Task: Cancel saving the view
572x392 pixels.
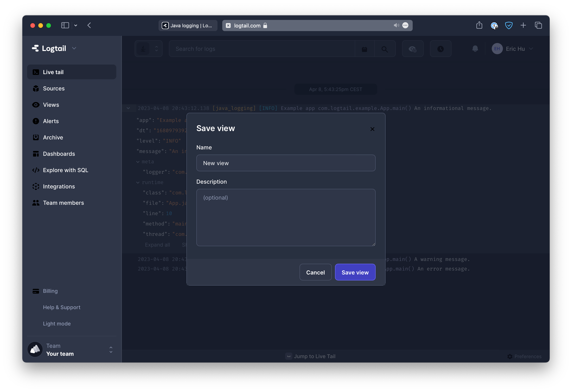Action: [x=315, y=272]
